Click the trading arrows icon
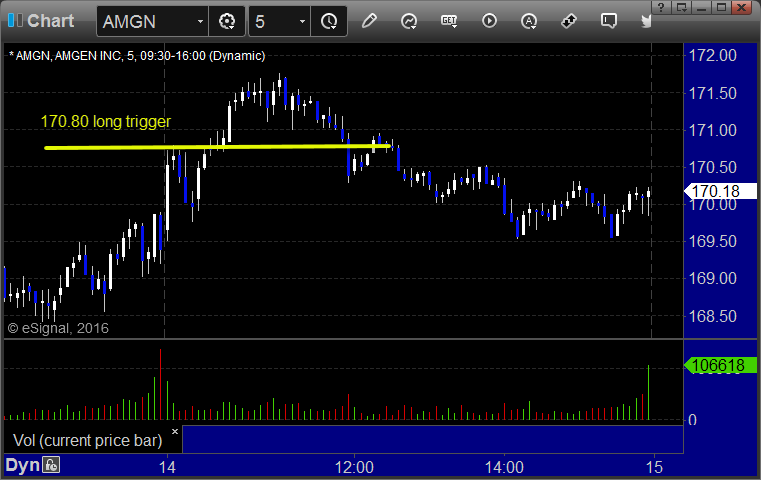This screenshot has width=761, height=480. (569, 21)
